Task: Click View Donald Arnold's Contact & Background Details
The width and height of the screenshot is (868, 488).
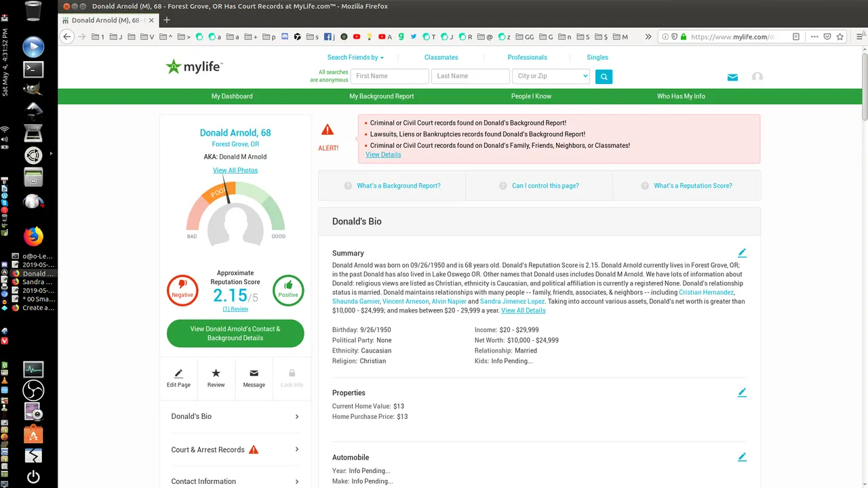Action: click(x=235, y=333)
